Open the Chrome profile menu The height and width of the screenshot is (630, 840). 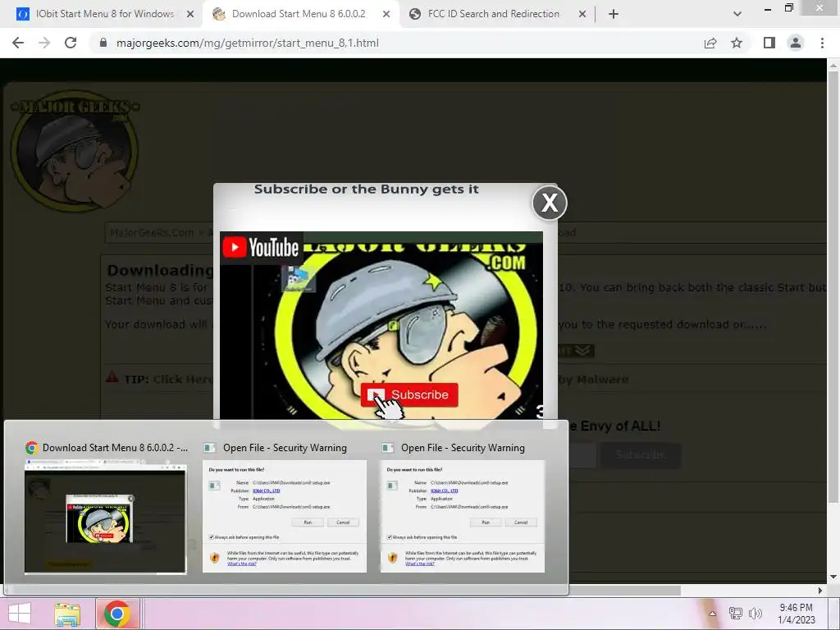coord(796,43)
